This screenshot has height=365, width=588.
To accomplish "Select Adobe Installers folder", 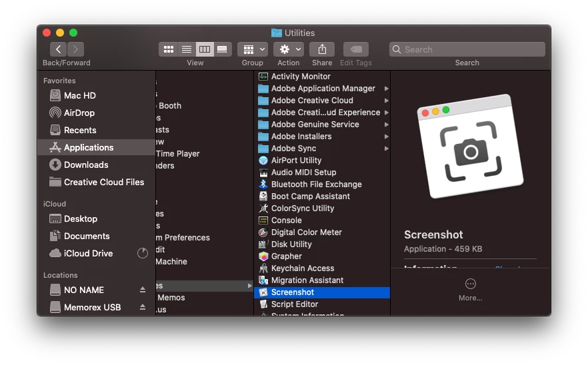I will click(x=322, y=137).
